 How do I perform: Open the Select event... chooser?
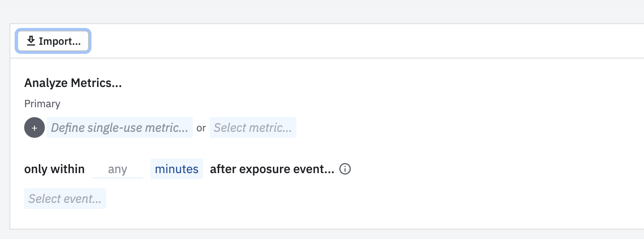65,199
